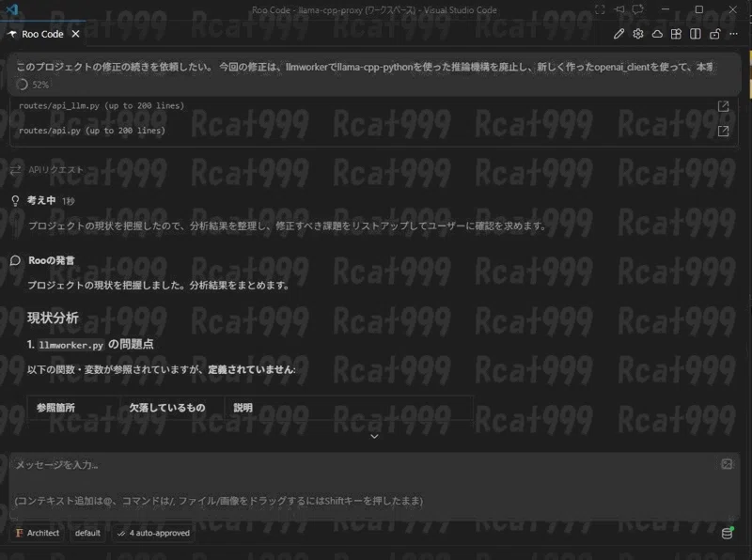The height and width of the screenshot is (560, 752).
Task: Click the Rooの発言 speech bubble icon
Action: (15, 260)
